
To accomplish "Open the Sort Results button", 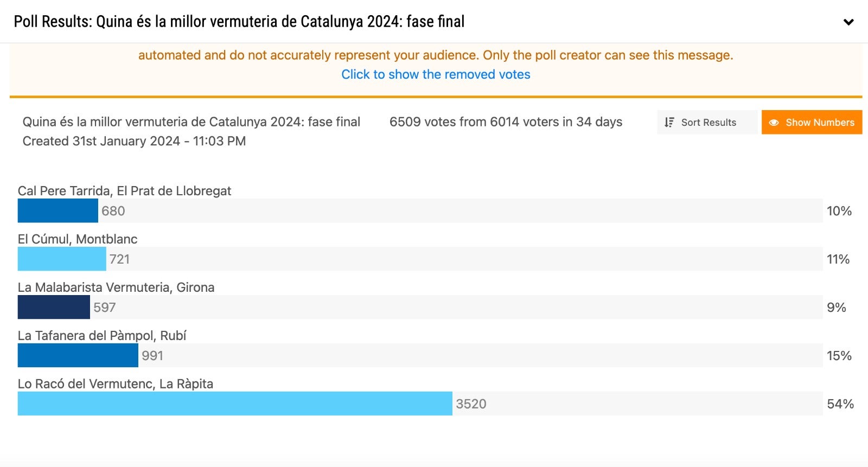I will pyautogui.click(x=707, y=122).
